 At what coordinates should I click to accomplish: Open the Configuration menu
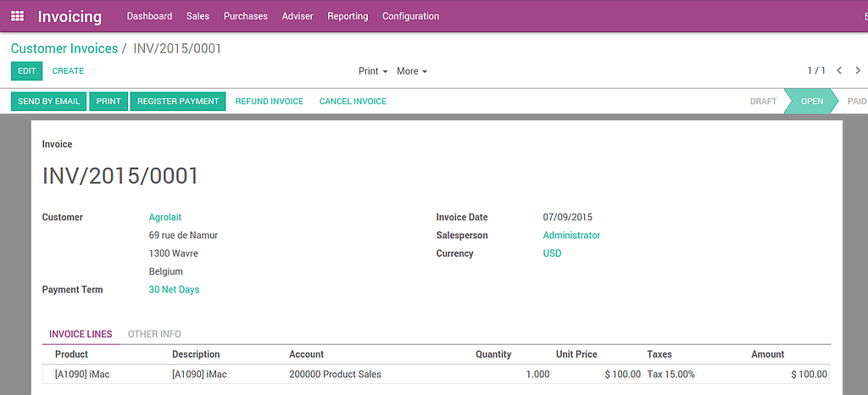(x=410, y=16)
